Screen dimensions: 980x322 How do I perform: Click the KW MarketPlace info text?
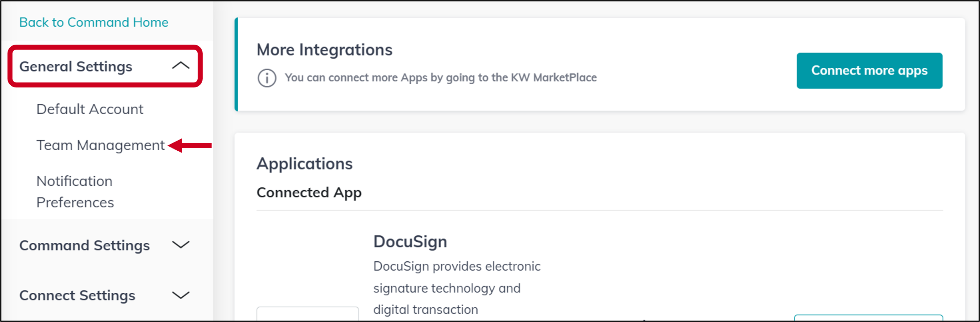coord(441,78)
